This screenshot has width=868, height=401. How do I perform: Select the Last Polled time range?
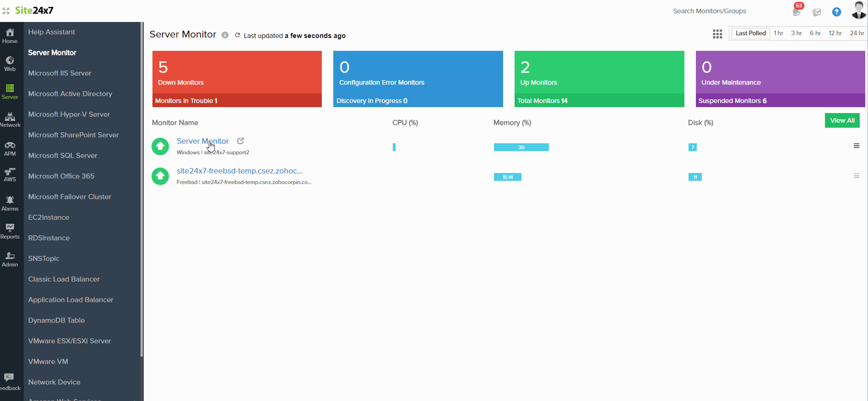(x=750, y=33)
